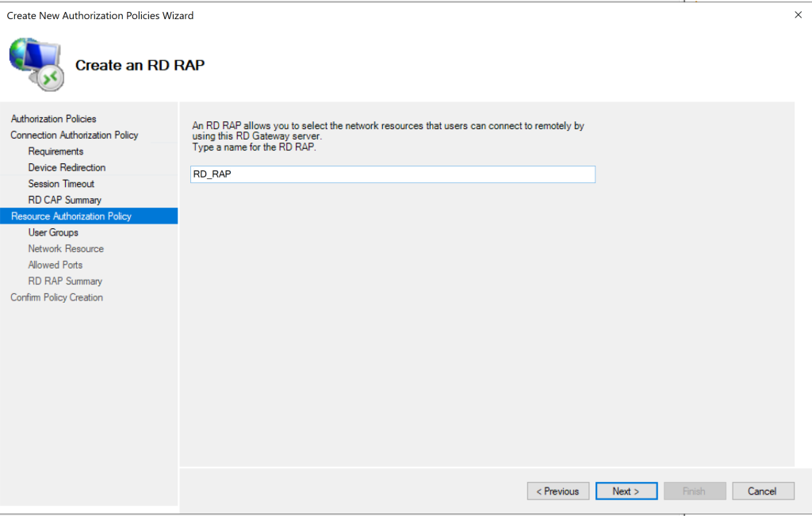Viewport: 812px width, 516px height.
Task: Click the 'Create an RD RAP' heading
Action: pyautogui.click(x=140, y=65)
